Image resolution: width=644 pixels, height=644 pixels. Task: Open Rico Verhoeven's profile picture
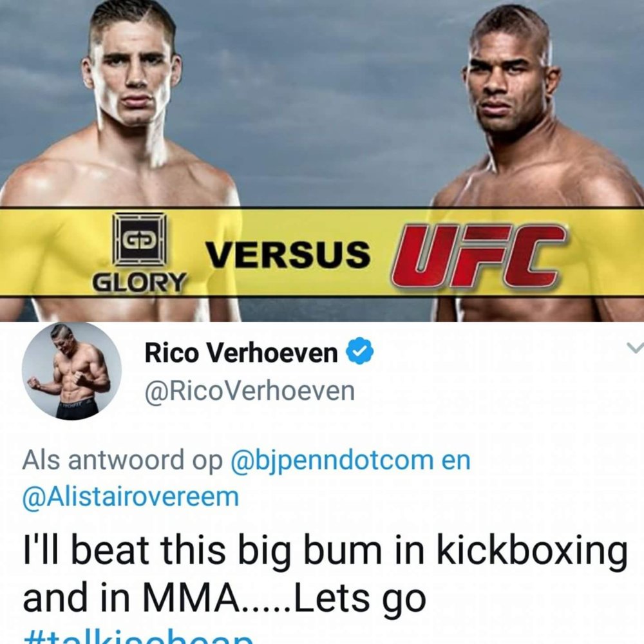(71, 371)
